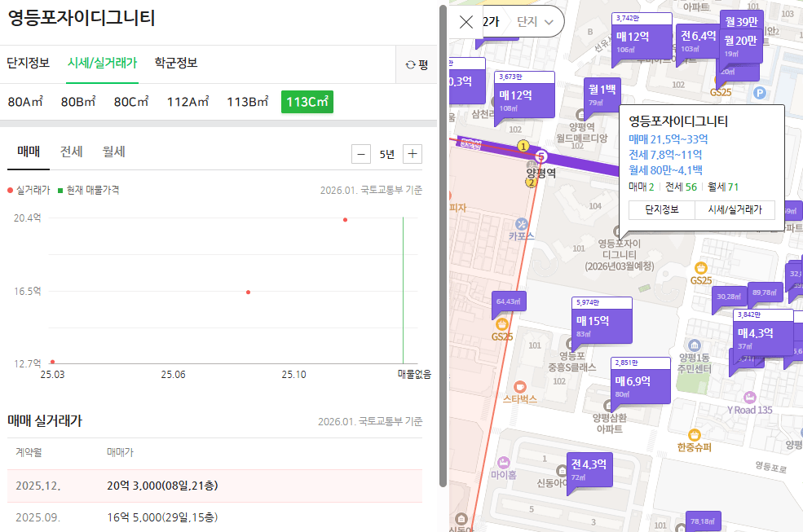Image resolution: width=803 pixels, height=532 pixels.
Task: Decrease the chart period with the minus button
Action: pyautogui.click(x=360, y=153)
